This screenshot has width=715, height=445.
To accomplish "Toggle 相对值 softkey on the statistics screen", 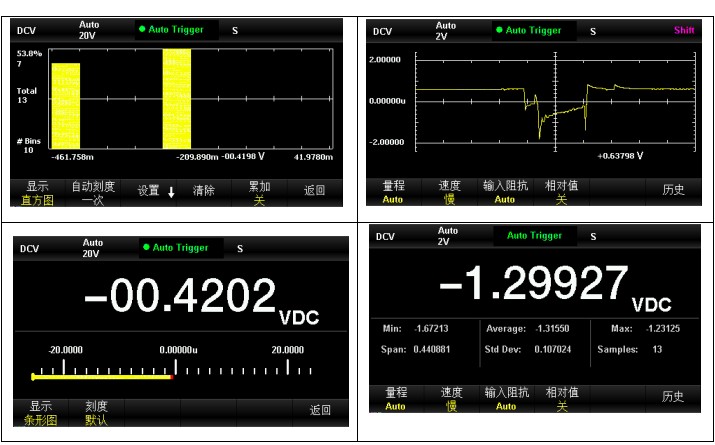I will [x=561, y=399].
